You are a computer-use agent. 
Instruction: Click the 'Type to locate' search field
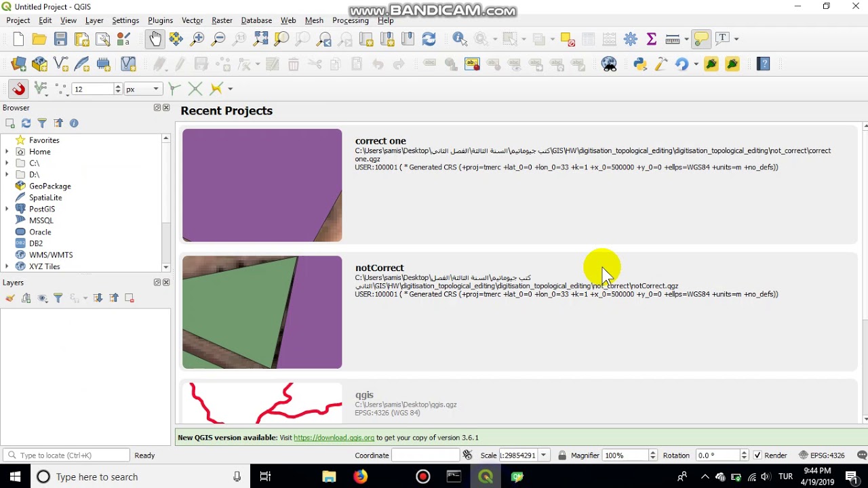(66, 455)
